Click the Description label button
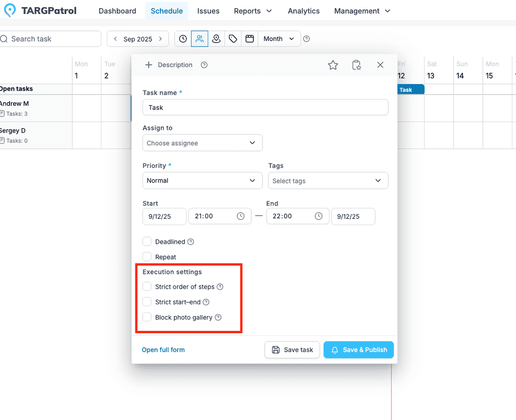Image resolution: width=516 pixels, height=420 pixels. tap(175, 65)
